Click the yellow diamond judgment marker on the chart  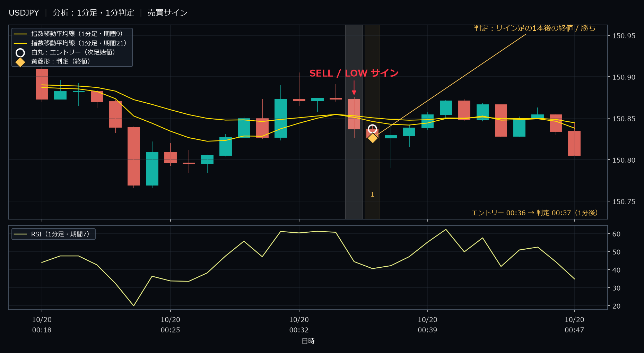[373, 138]
